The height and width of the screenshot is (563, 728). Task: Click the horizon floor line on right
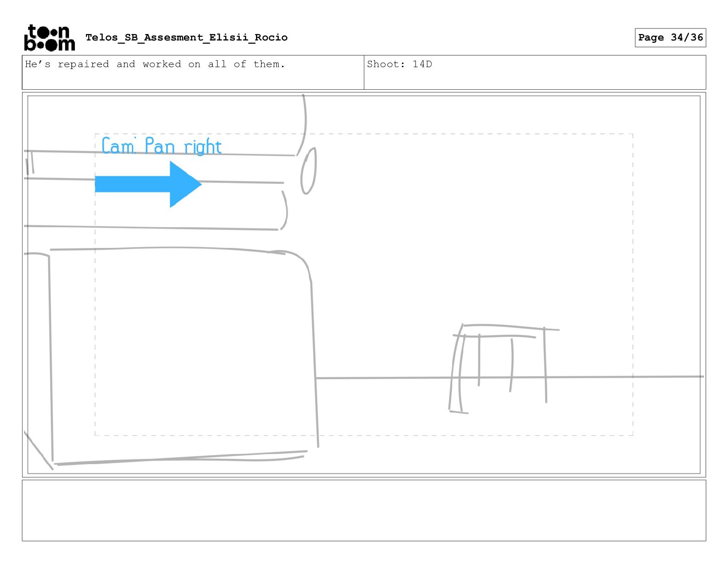pyautogui.click(x=509, y=377)
